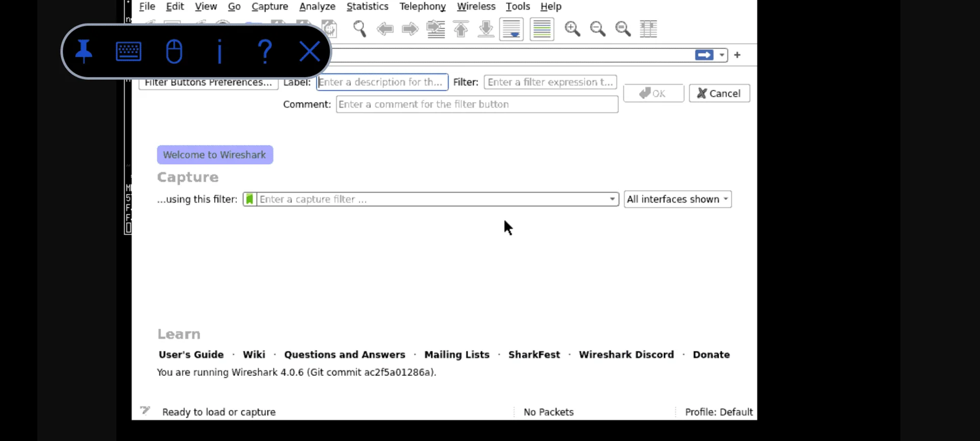Click the Welcome to Wireshark banner
Image resolution: width=980 pixels, height=441 pixels.
coord(215,155)
